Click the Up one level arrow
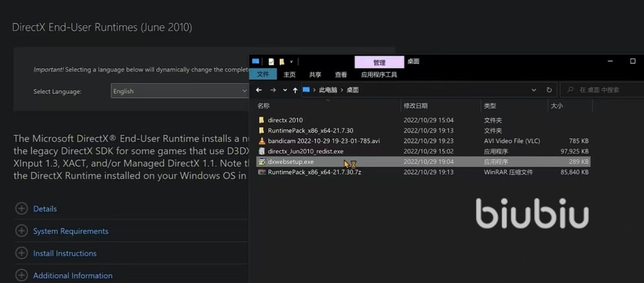The width and height of the screenshot is (644, 283). 295,90
